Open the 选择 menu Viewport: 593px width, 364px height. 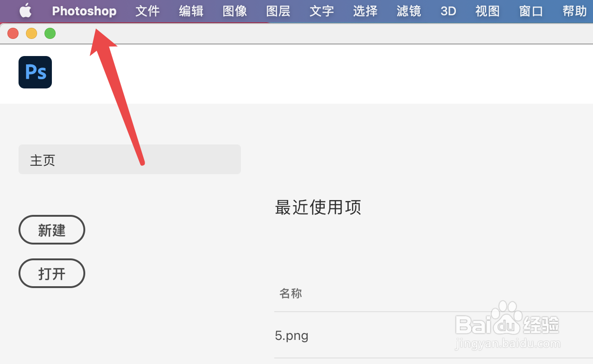tap(365, 11)
